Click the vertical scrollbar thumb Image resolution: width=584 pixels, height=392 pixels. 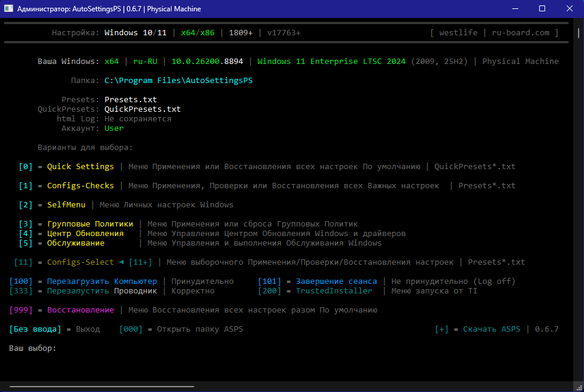[x=579, y=33]
